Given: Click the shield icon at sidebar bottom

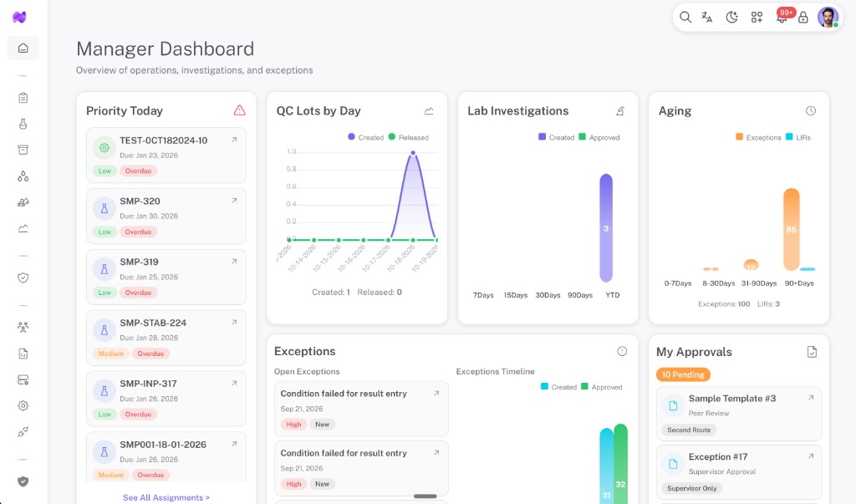Looking at the screenshot, I should click(23, 481).
